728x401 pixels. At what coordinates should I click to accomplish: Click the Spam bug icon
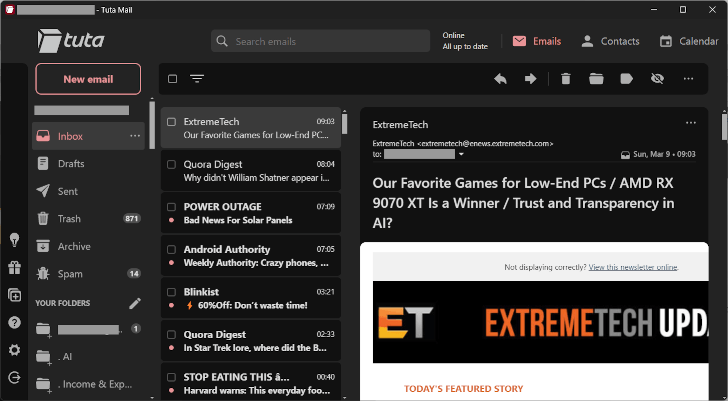tap(43, 274)
